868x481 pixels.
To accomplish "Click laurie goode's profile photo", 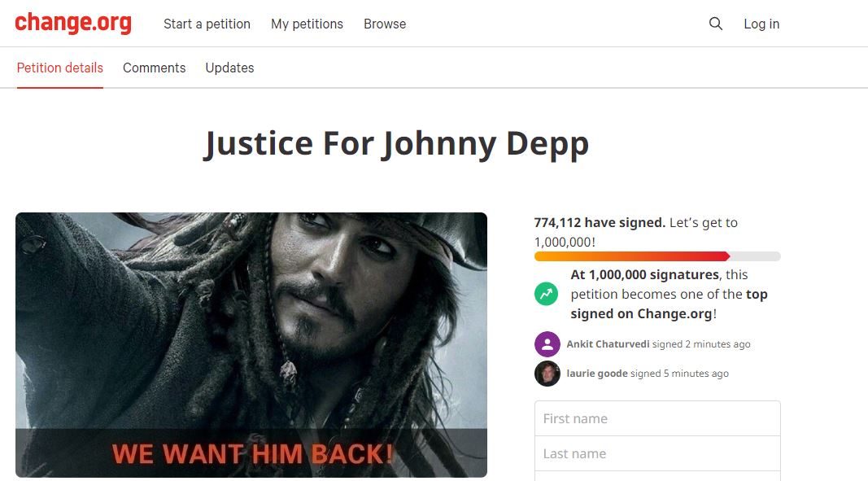I will pyautogui.click(x=547, y=374).
